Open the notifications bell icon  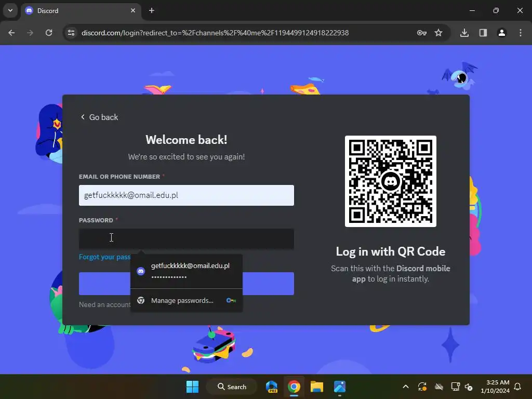coord(517,387)
